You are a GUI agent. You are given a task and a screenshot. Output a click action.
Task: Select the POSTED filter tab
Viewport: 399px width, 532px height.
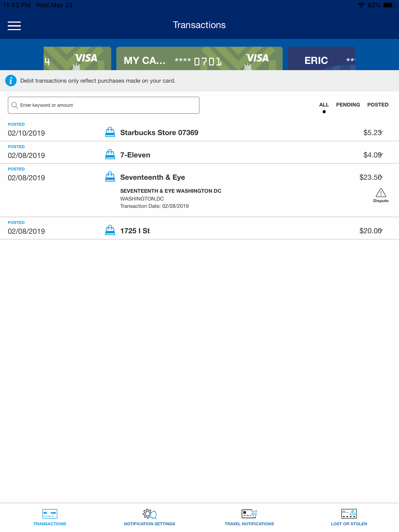(x=378, y=105)
